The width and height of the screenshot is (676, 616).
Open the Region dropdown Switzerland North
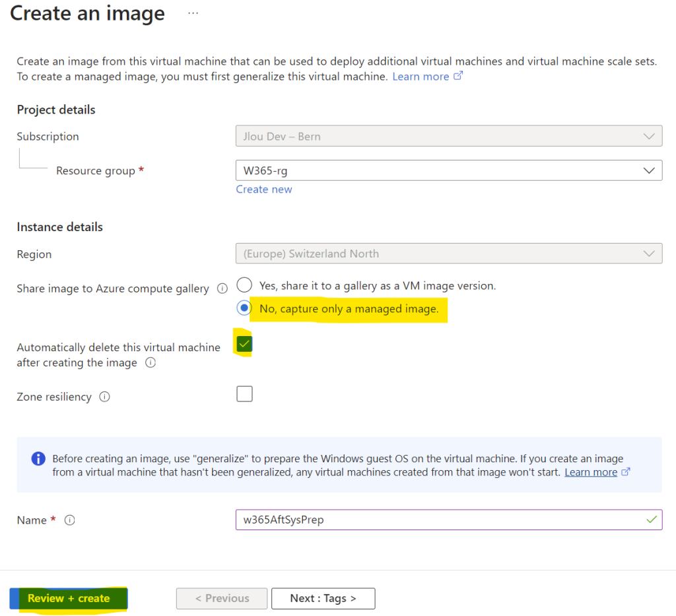[449, 254]
